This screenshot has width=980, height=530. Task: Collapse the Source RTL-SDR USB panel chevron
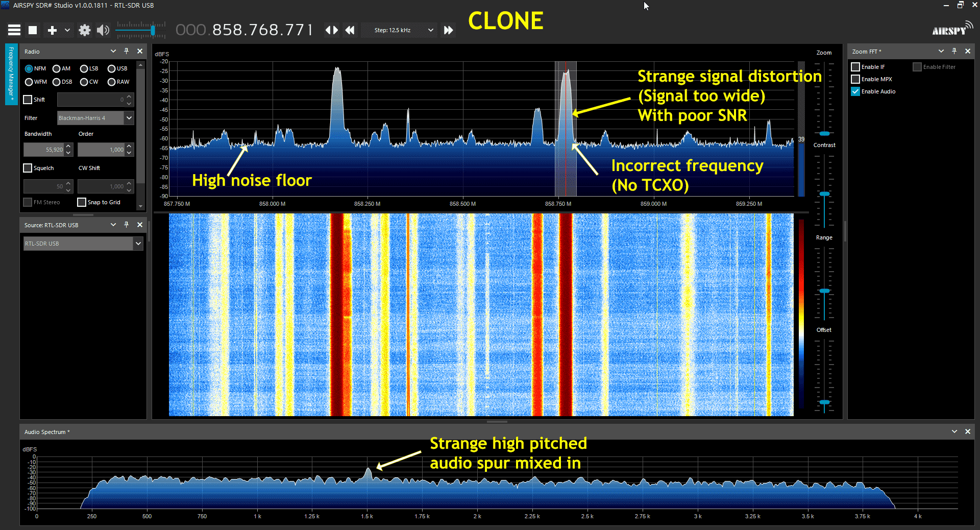pos(113,225)
